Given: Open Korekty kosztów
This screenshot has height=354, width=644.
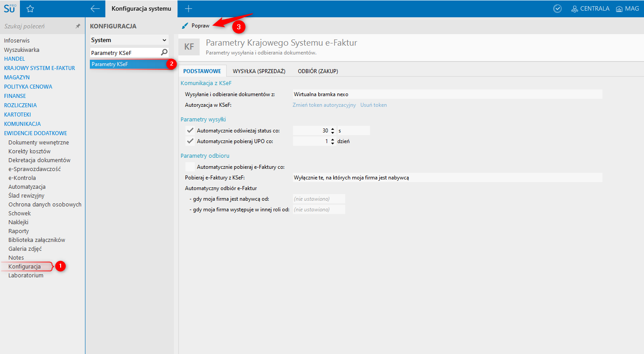Looking at the screenshot, I should click(x=30, y=151).
